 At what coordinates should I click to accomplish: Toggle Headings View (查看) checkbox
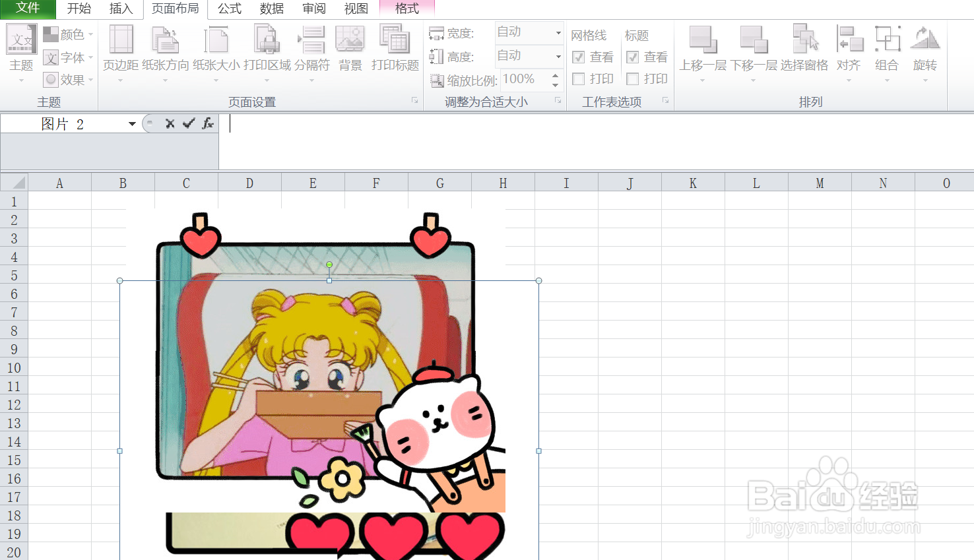pyautogui.click(x=632, y=57)
